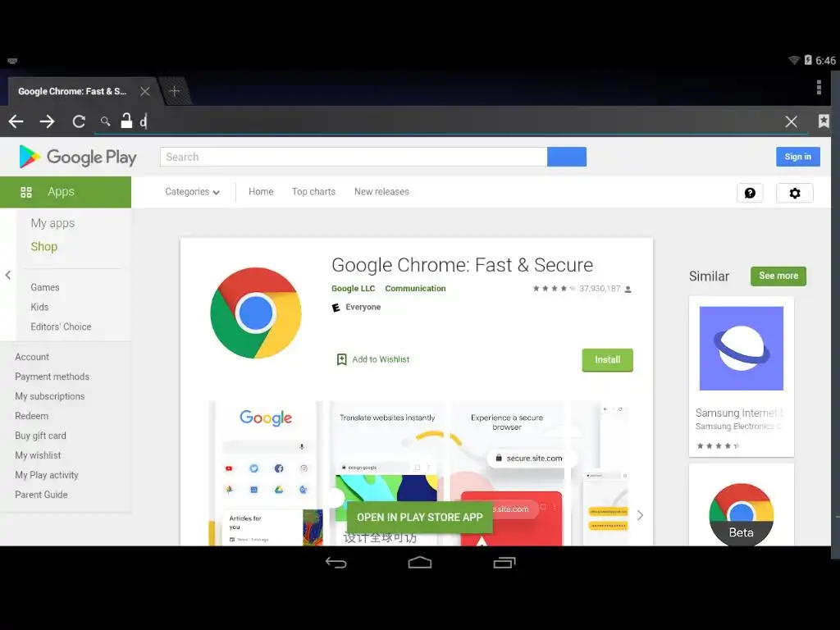Click the keyboard indicator in status bar
The image size is (840, 630).
point(12,61)
